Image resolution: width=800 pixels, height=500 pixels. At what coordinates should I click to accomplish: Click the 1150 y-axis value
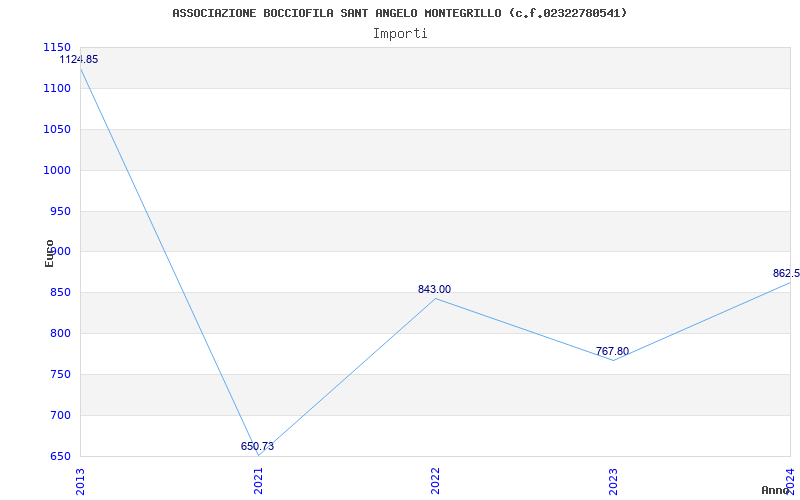coord(57,47)
